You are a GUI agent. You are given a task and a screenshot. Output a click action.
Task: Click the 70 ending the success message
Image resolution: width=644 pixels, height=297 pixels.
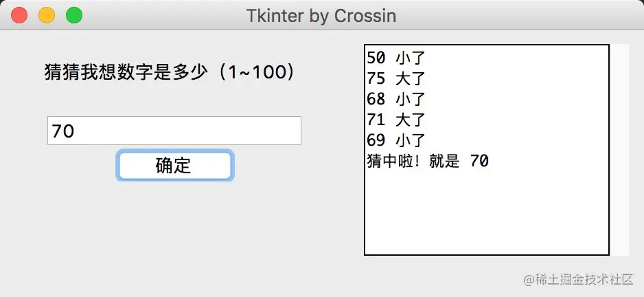[x=479, y=162]
